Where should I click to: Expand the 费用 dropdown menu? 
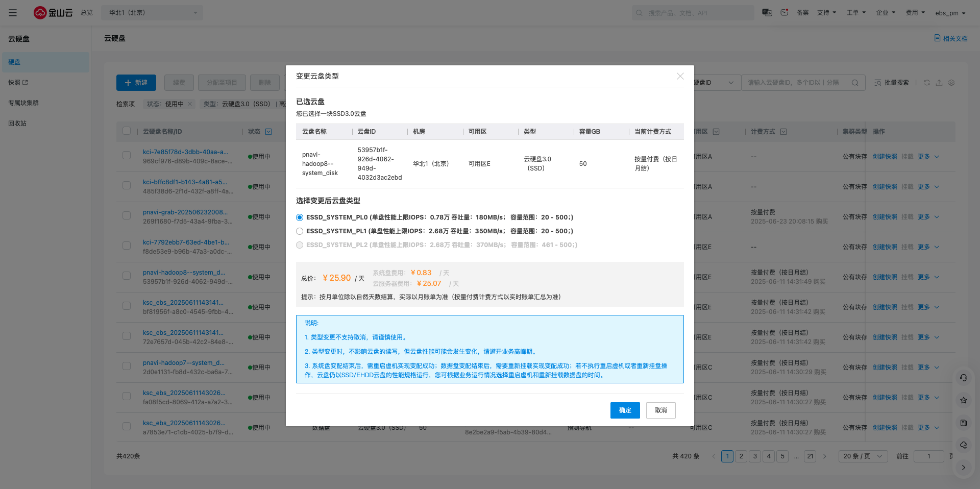point(916,13)
